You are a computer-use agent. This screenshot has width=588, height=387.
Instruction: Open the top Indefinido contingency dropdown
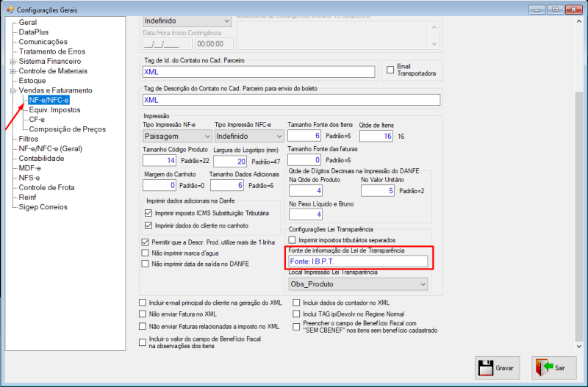[187, 21]
